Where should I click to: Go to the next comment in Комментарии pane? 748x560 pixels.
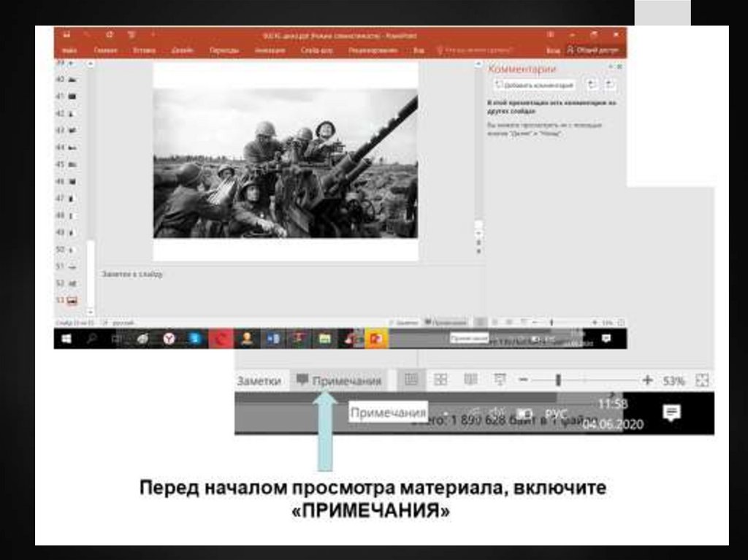(x=610, y=85)
